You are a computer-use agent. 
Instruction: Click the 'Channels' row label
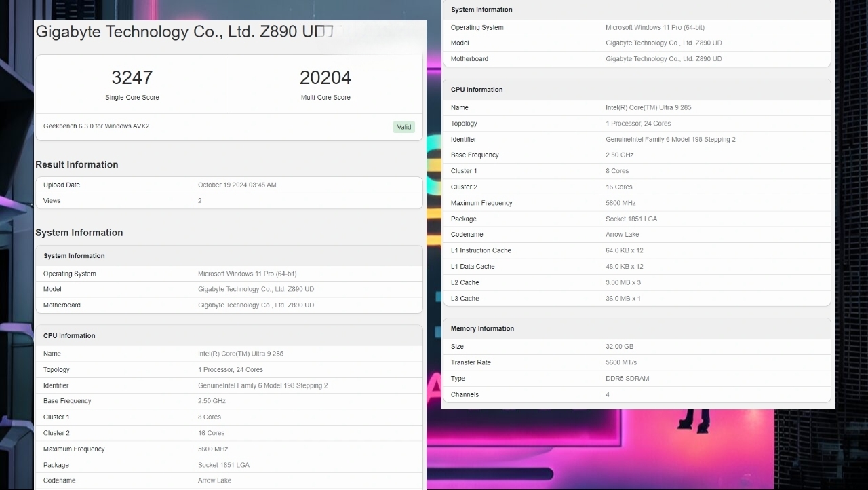[465, 394]
